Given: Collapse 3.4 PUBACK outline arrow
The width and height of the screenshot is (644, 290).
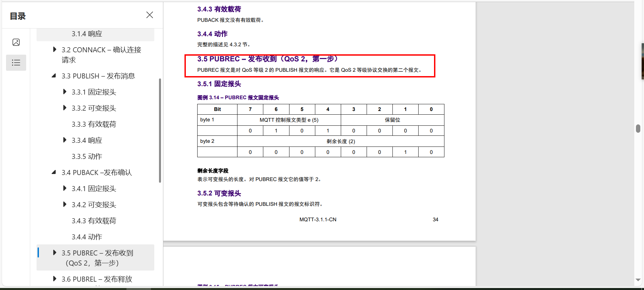Looking at the screenshot, I should (x=54, y=172).
